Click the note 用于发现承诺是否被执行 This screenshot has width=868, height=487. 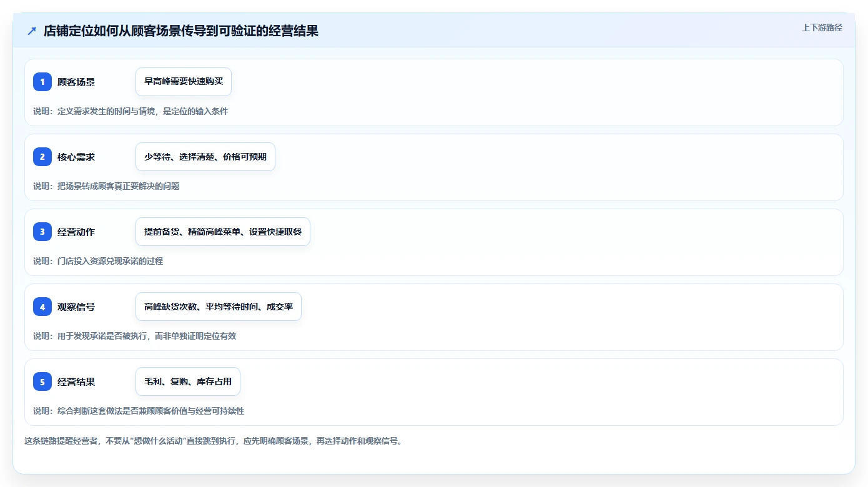(134, 336)
